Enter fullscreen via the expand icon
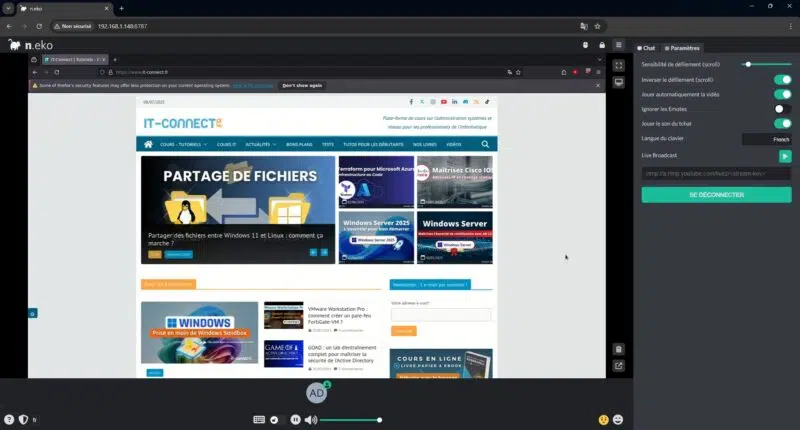Screen dimensions: 800x430 [x=619, y=65]
